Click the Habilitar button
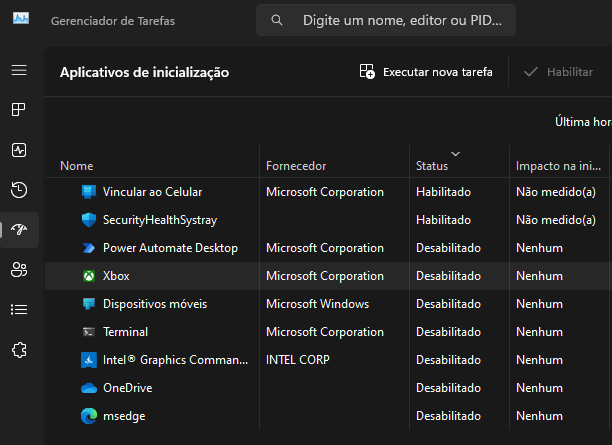Screen dimensions: 612x445 pos(558,72)
